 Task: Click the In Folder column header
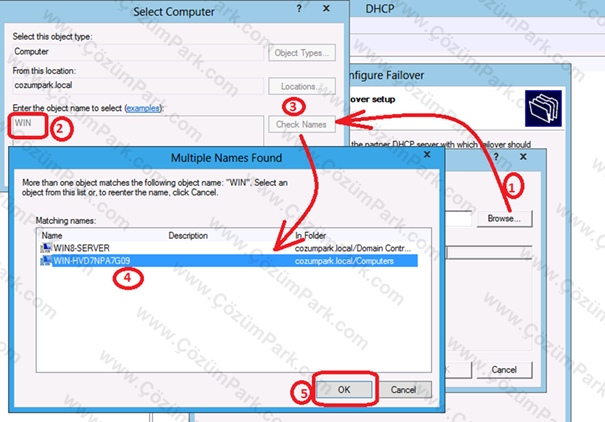click(x=311, y=235)
